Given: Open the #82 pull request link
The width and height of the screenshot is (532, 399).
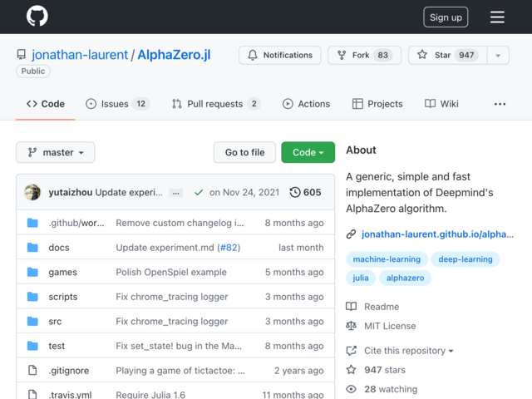Looking at the screenshot, I should (x=229, y=248).
